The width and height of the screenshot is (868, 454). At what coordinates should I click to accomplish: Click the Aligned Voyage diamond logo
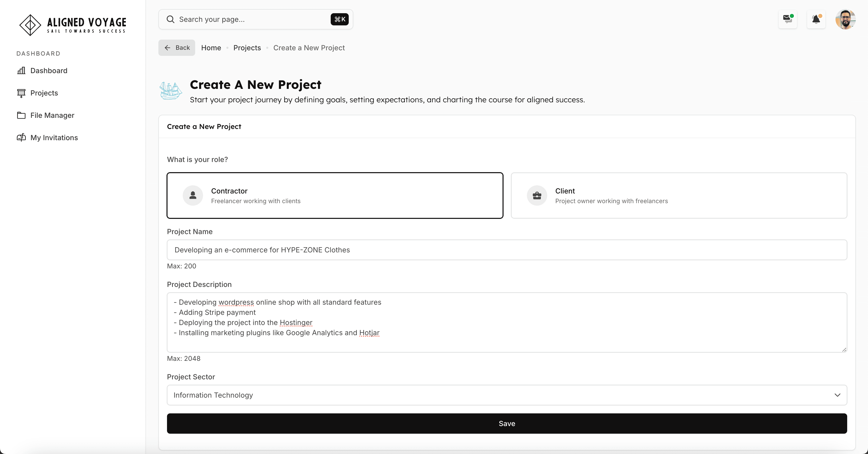point(30,25)
